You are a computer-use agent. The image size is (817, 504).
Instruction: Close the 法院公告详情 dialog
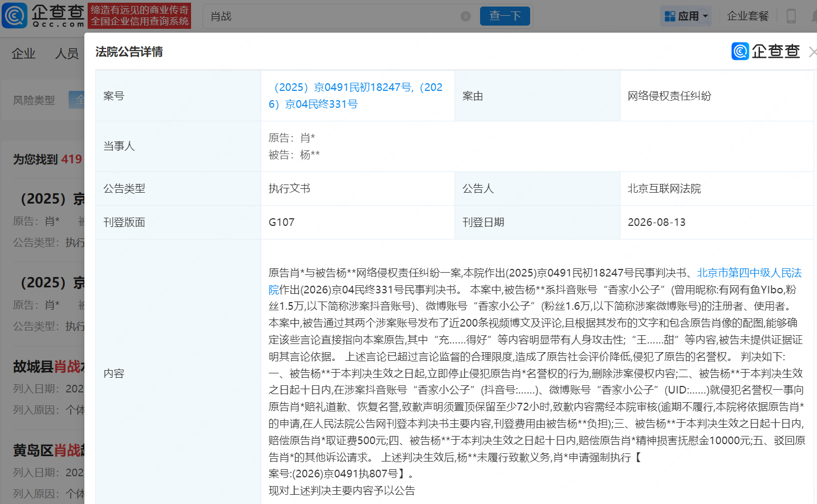tap(813, 52)
